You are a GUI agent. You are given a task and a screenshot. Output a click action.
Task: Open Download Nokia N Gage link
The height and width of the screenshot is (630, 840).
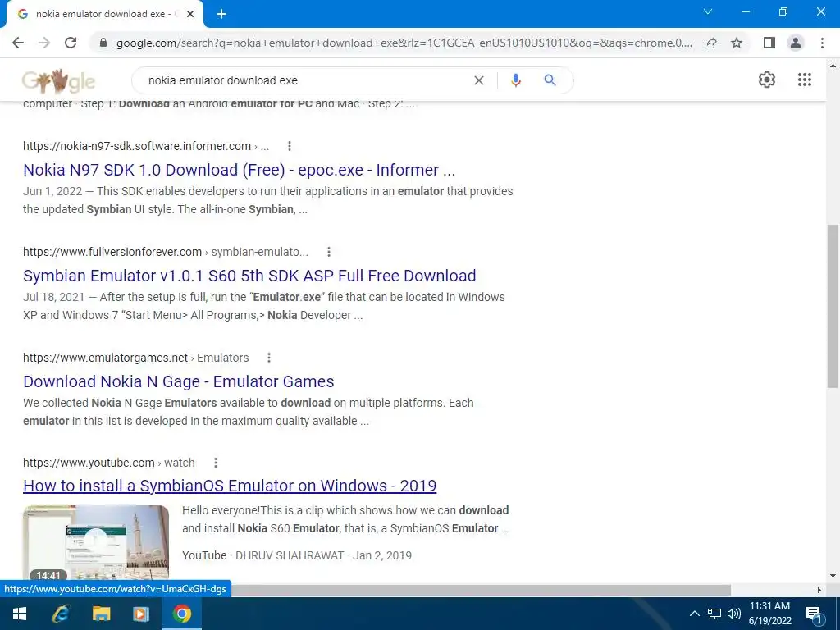click(178, 381)
